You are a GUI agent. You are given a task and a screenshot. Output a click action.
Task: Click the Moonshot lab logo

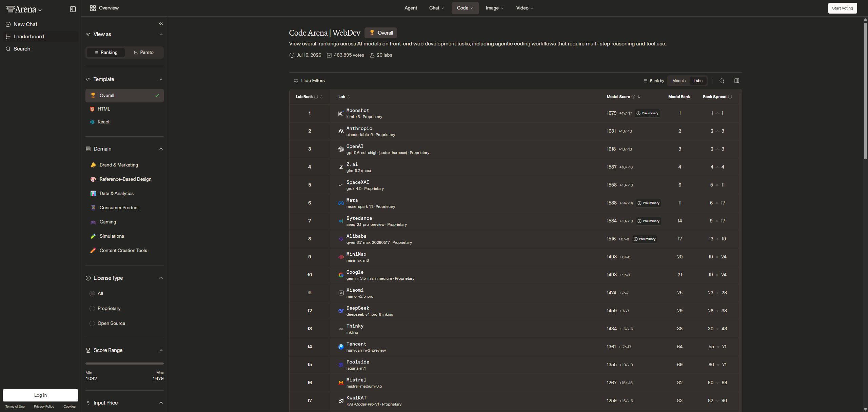pyautogui.click(x=341, y=113)
